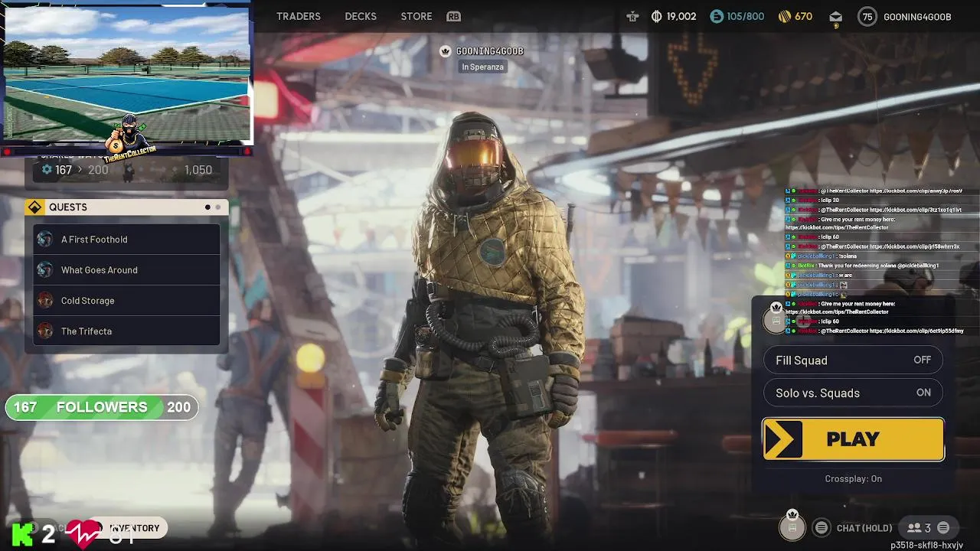Click the player avatar in the squad panel
The height and width of the screenshot is (551, 980).
[x=776, y=320]
